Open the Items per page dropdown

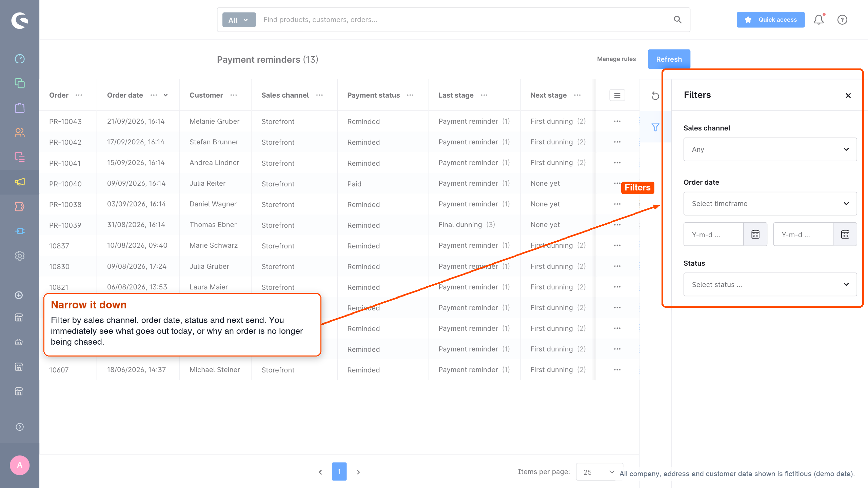599,472
